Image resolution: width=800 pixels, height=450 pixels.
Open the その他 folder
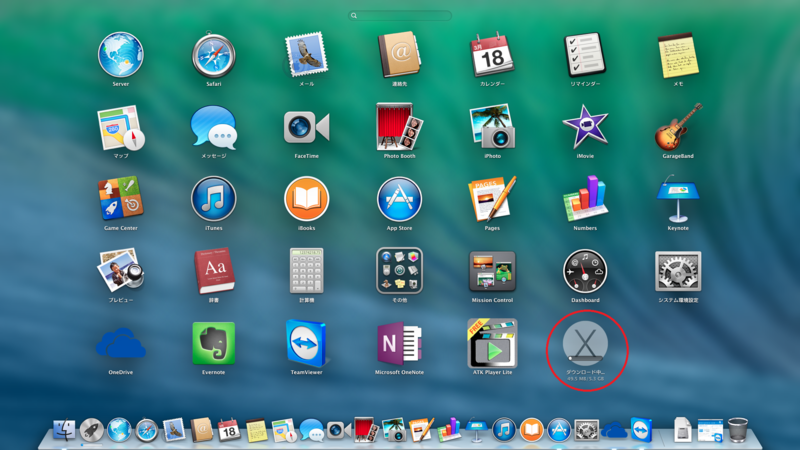[399, 271]
